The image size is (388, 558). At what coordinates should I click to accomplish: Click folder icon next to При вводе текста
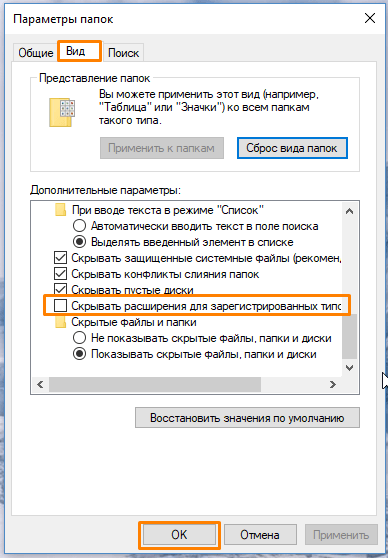(61, 210)
